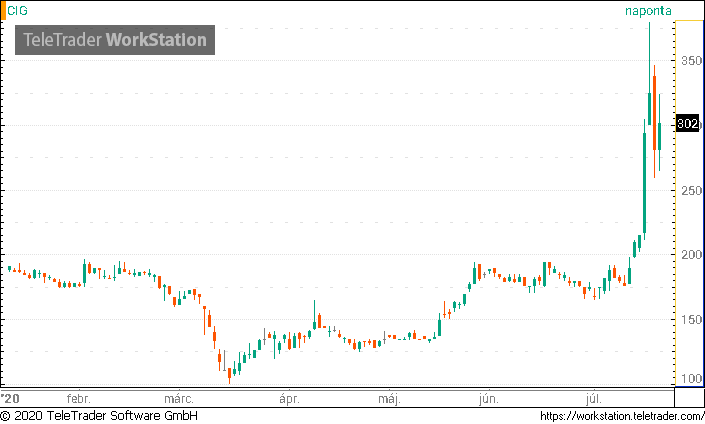Click the 'márc.' date axis label
705x424 pixels.
point(179,399)
